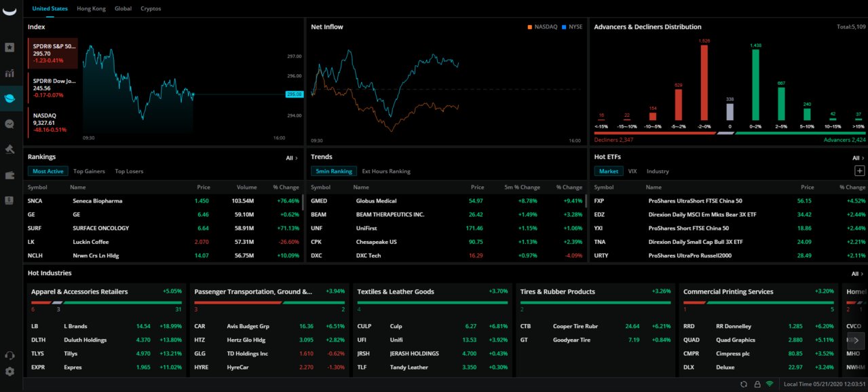The width and height of the screenshot is (868, 392).
Task: Click the refresh sync icon in status bar
Action: pyautogui.click(x=744, y=385)
